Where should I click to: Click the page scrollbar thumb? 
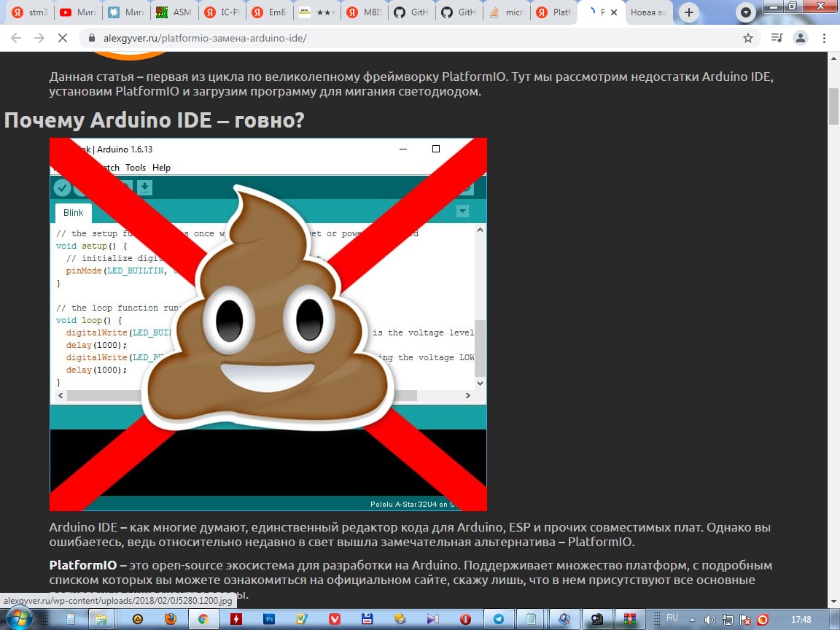834,106
